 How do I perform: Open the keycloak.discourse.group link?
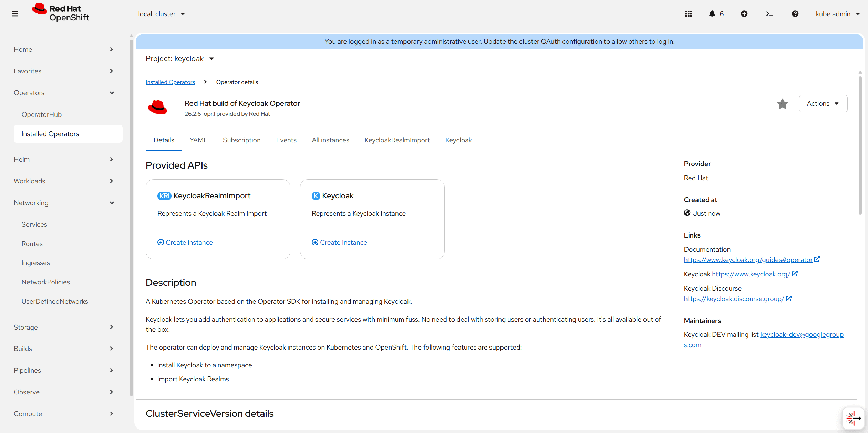[x=734, y=299]
